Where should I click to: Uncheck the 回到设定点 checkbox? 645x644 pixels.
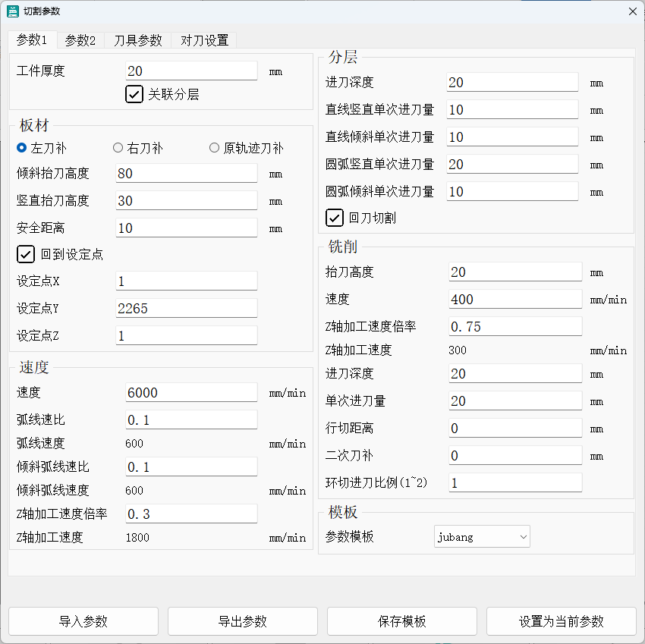tap(26, 254)
